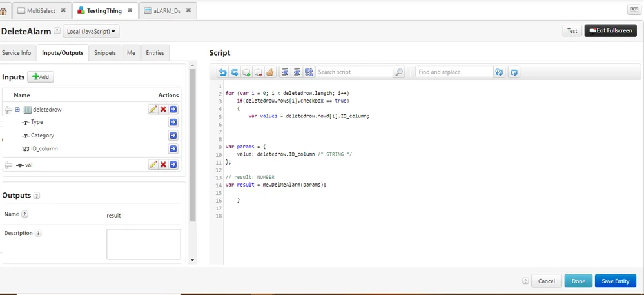Click the replace icon next to Find and replace
The image size is (644, 295).
499,72
